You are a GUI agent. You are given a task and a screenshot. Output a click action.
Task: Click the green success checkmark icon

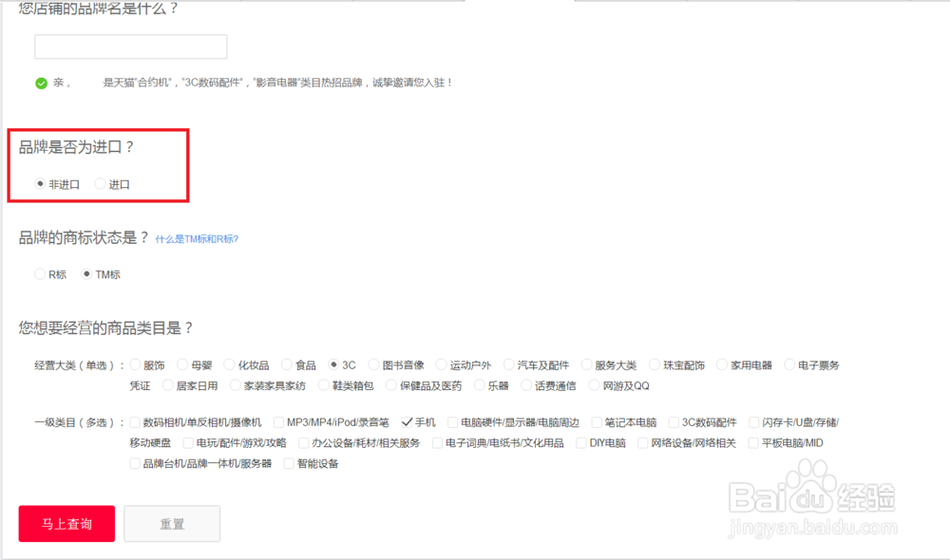(x=41, y=83)
